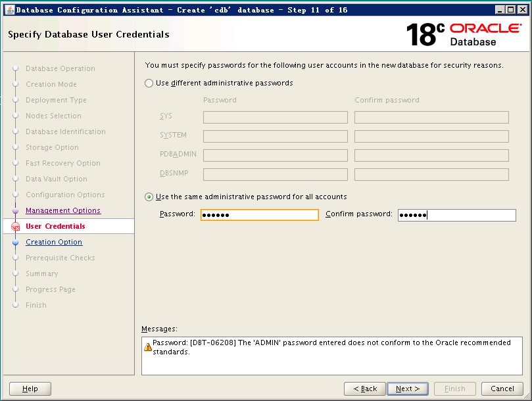Click the Back button
The image size is (532, 401).
(x=365, y=389)
